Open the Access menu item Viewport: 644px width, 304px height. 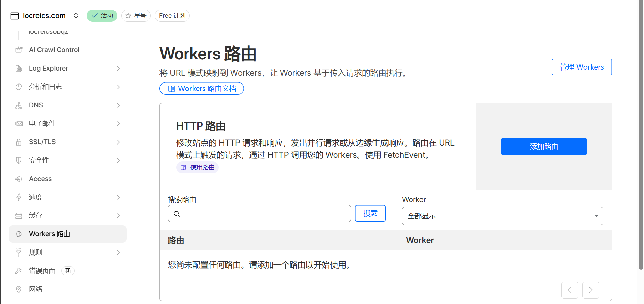coord(40,179)
